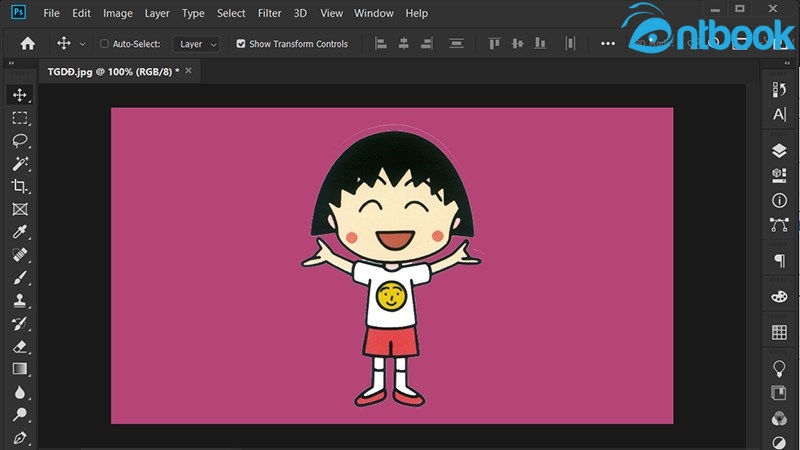Select the Eyedropper tool

[20, 232]
